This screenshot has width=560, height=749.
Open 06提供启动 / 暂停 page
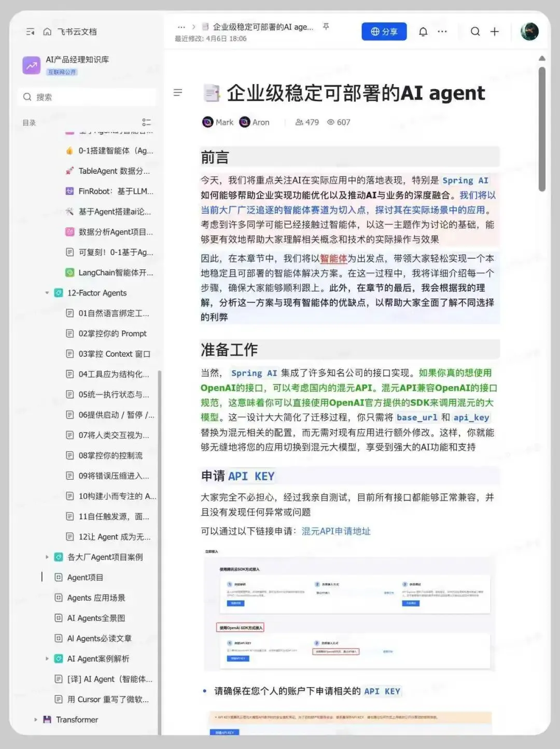click(x=109, y=415)
